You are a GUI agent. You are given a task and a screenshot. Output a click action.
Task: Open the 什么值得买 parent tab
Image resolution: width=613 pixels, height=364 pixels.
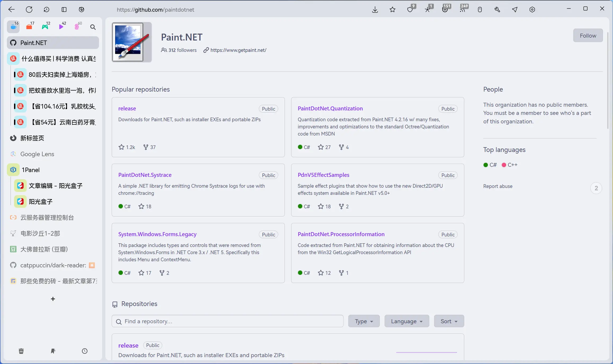(x=53, y=59)
